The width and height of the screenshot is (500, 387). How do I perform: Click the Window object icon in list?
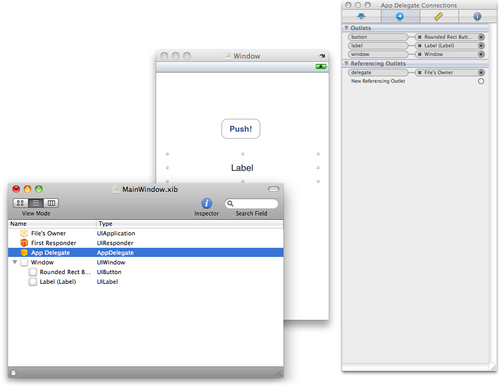point(24,262)
